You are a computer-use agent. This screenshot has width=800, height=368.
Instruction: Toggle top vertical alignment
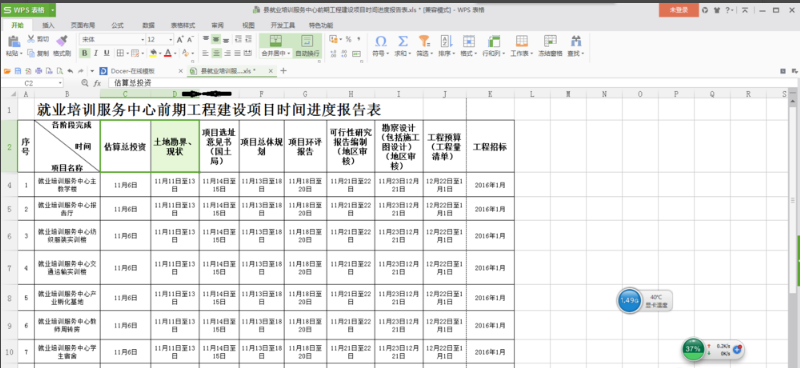(206, 39)
